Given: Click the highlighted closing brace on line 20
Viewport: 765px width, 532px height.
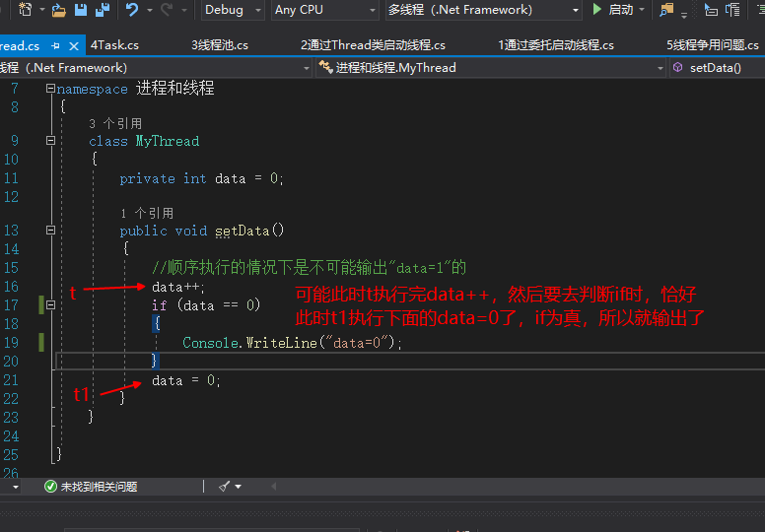Looking at the screenshot, I should coord(155,361).
